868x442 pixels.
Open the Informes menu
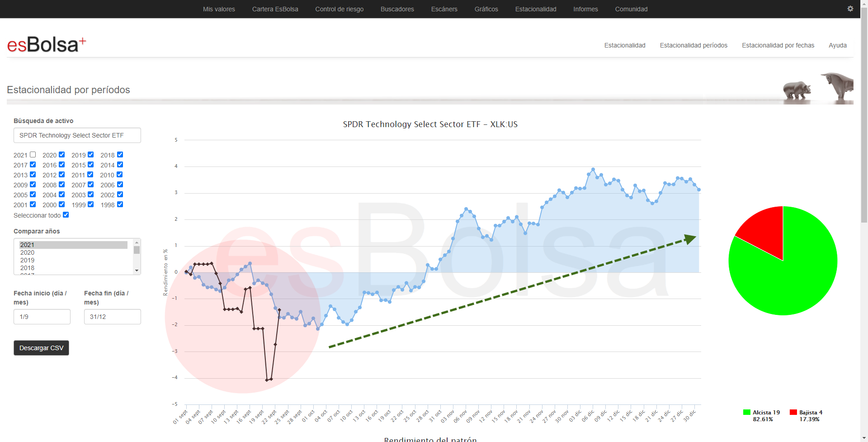coord(585,9)
